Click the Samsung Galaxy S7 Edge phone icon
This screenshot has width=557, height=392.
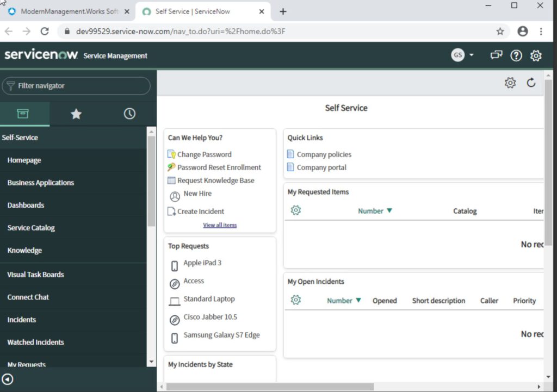coord(175,338)
